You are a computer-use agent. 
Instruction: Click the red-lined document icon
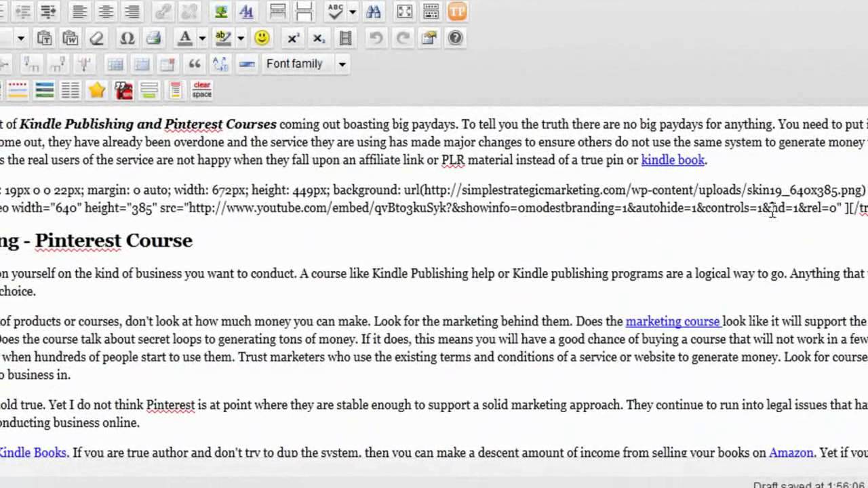click(176, 90)
